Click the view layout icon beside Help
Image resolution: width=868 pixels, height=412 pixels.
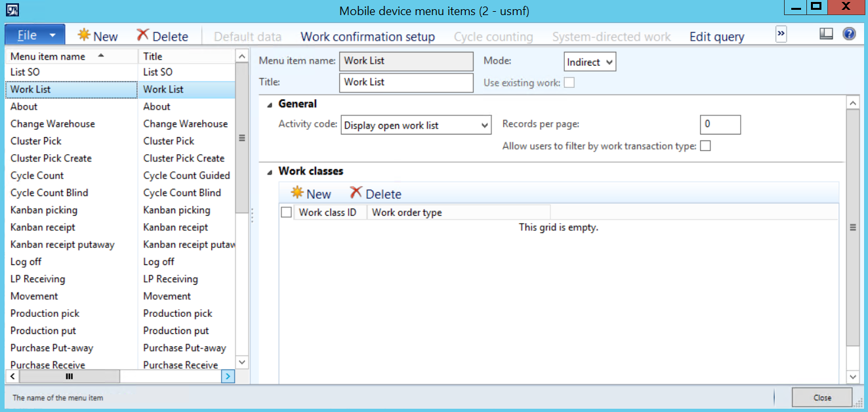(827, 34)
